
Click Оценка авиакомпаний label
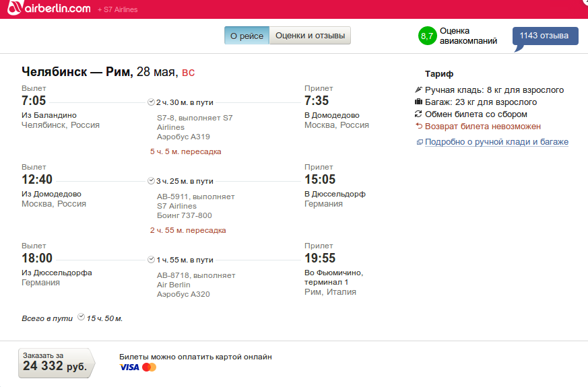(468, 36)
